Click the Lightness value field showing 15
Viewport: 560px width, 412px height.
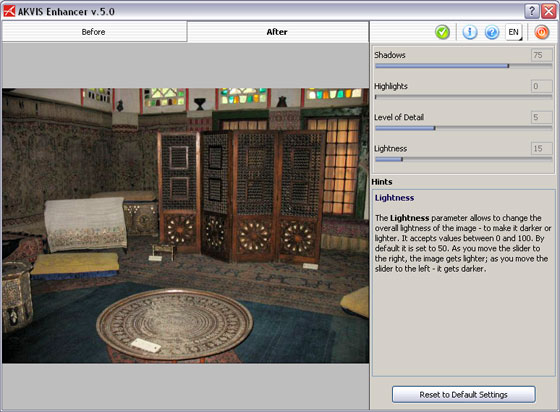[x=541, y=149]
